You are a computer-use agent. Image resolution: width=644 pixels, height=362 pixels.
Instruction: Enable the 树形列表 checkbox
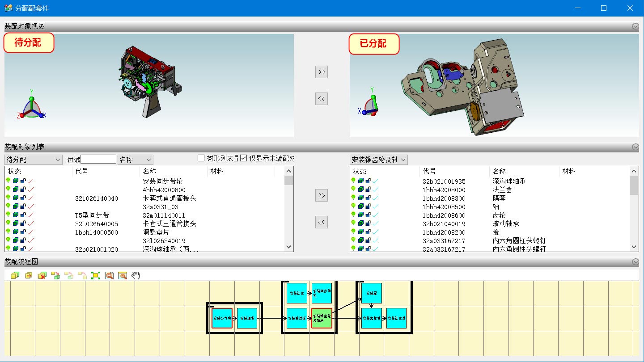pyautogui.click(x=200, y=157)
